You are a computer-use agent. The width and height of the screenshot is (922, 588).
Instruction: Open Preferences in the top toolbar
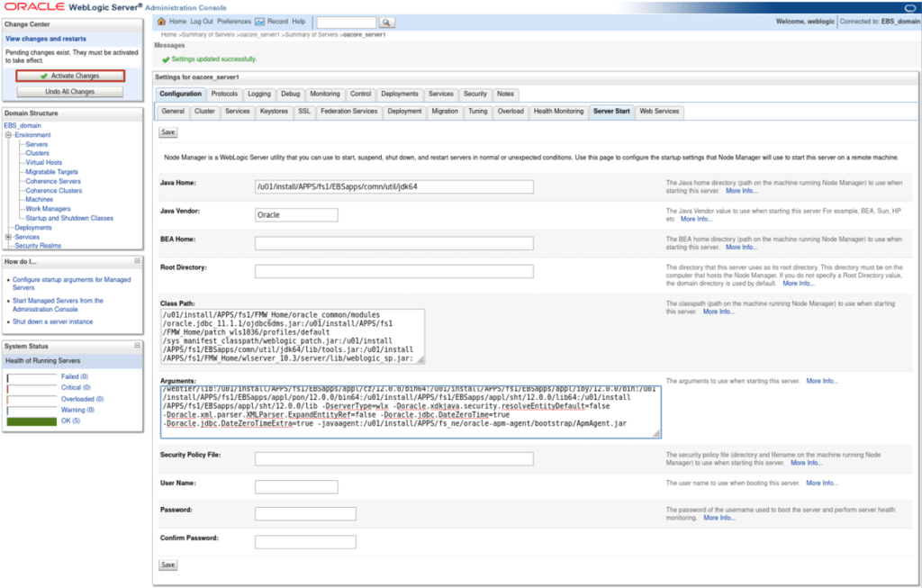coord(234,21)
